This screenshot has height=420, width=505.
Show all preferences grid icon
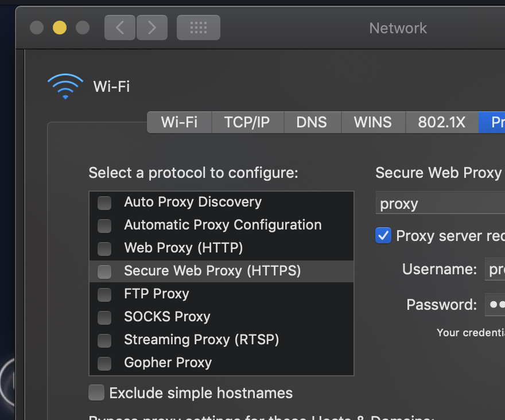coord(198,28)
